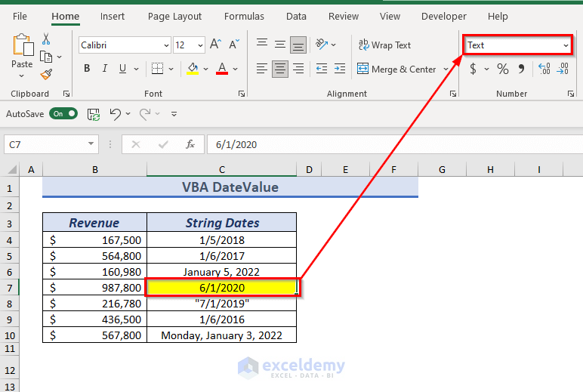
Task: Click the Select All corner triangle
Action: [12, 170]
